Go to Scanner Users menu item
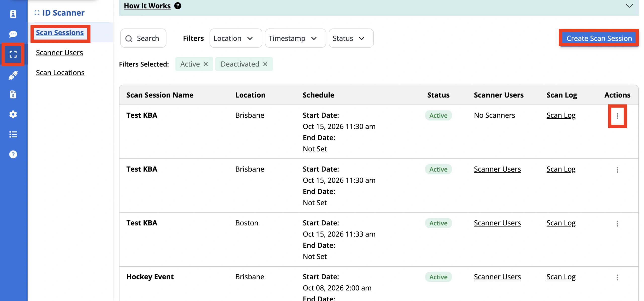Screen dimensions: 644x301 pyautogui.click(x=59, y=53)
